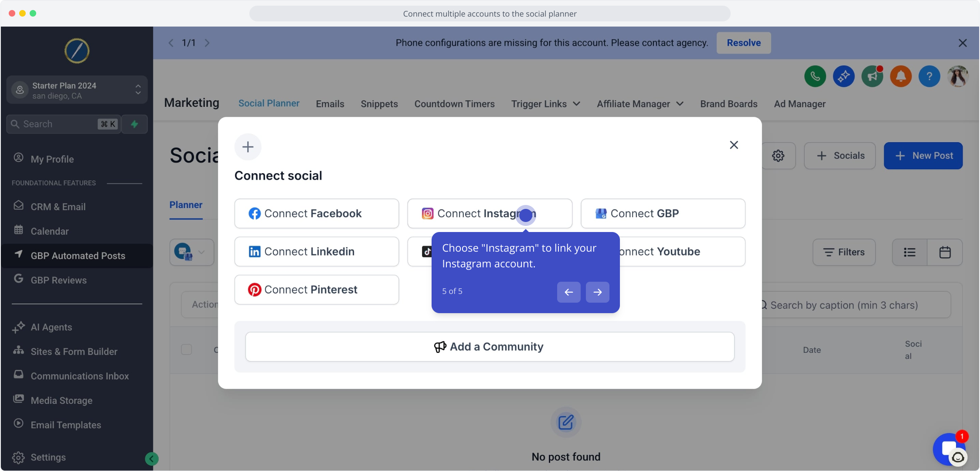
Task: Open GBP Reviews in sidebar
Action: pos(77,280)
